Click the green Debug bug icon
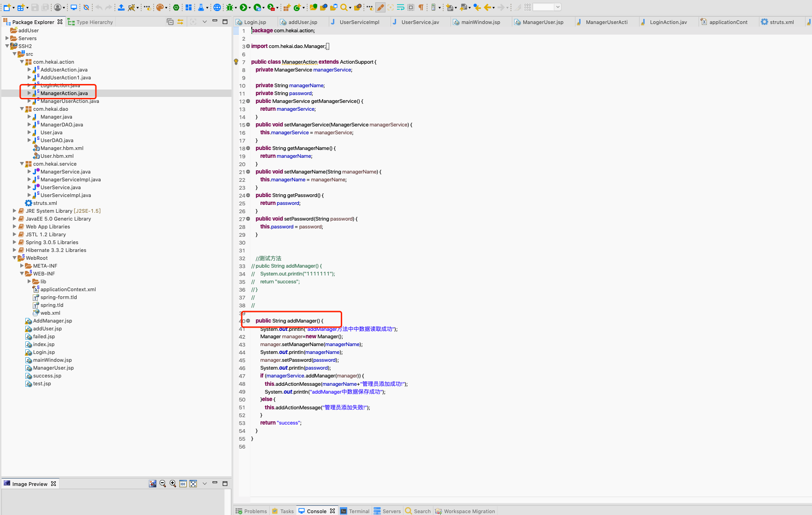 [230, 7]
